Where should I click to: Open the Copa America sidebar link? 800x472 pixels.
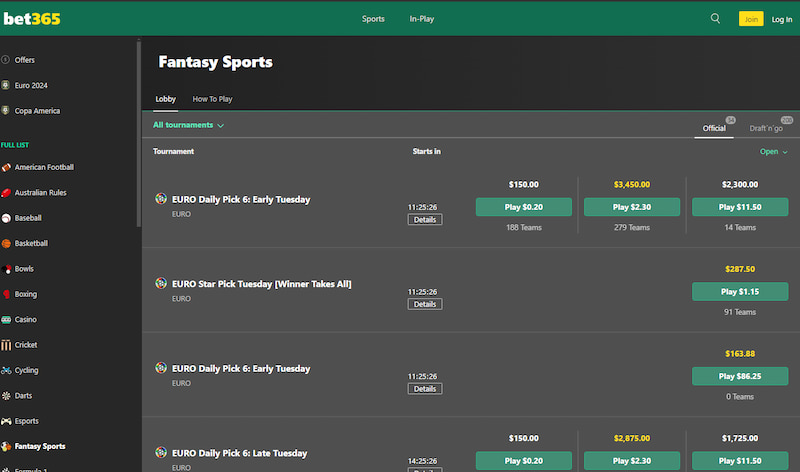(x=37, y=111)
